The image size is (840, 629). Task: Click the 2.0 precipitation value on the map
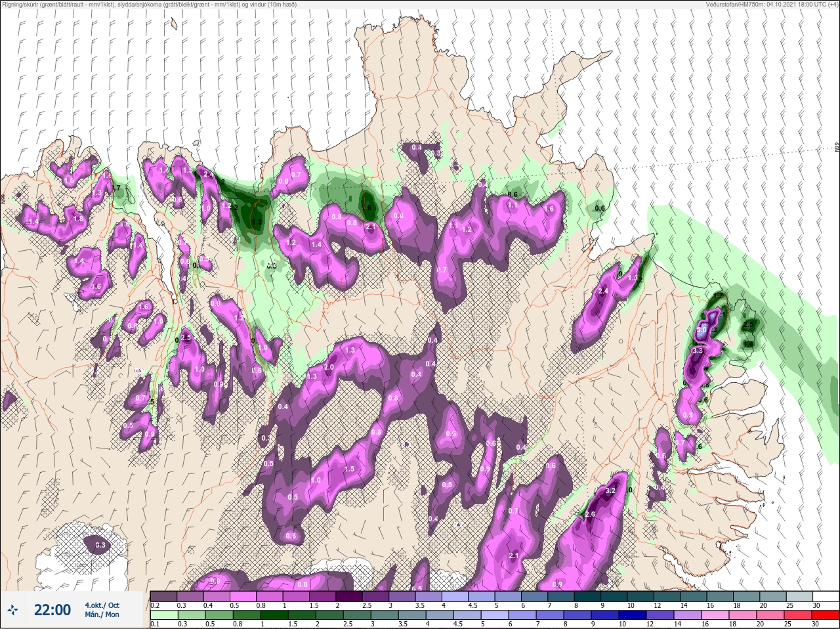coord(329,367)
